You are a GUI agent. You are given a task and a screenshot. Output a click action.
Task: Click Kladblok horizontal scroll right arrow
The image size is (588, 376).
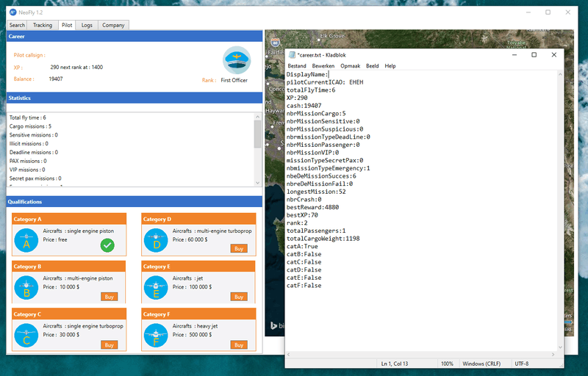coord(553,354)
